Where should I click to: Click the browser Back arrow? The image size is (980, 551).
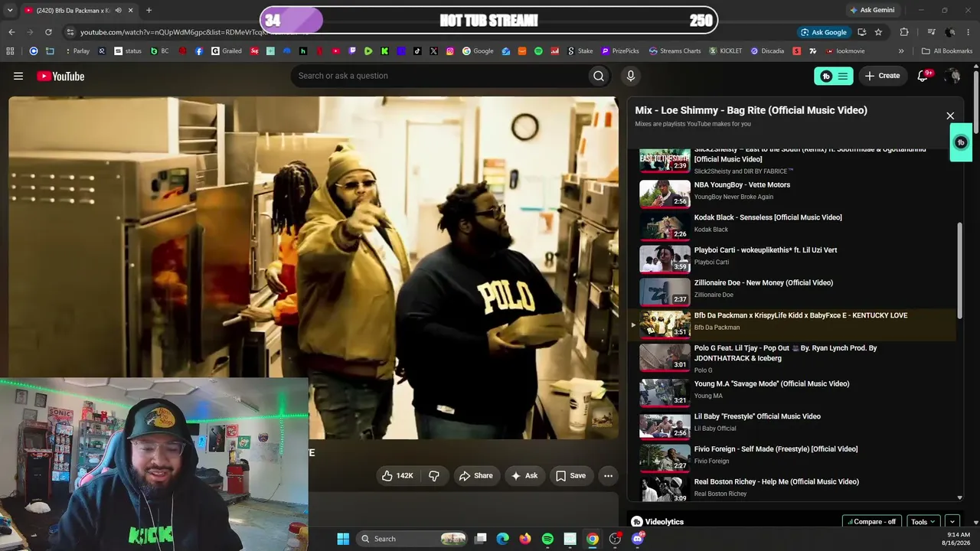pos(11,32)
